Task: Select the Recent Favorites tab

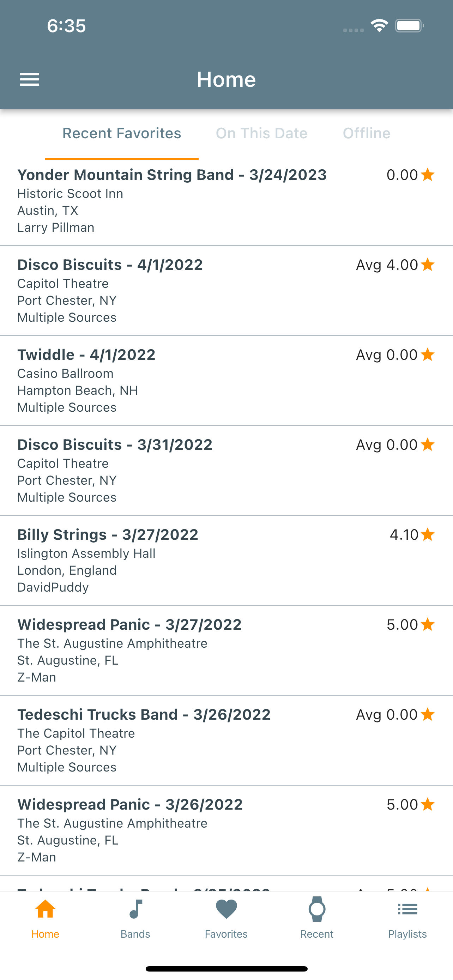Action: click(122, 134)
